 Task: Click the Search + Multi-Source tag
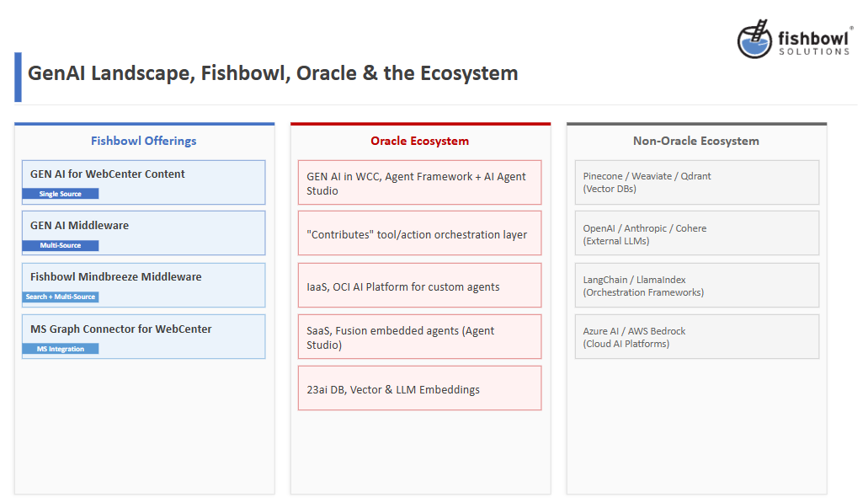point(61,297)
